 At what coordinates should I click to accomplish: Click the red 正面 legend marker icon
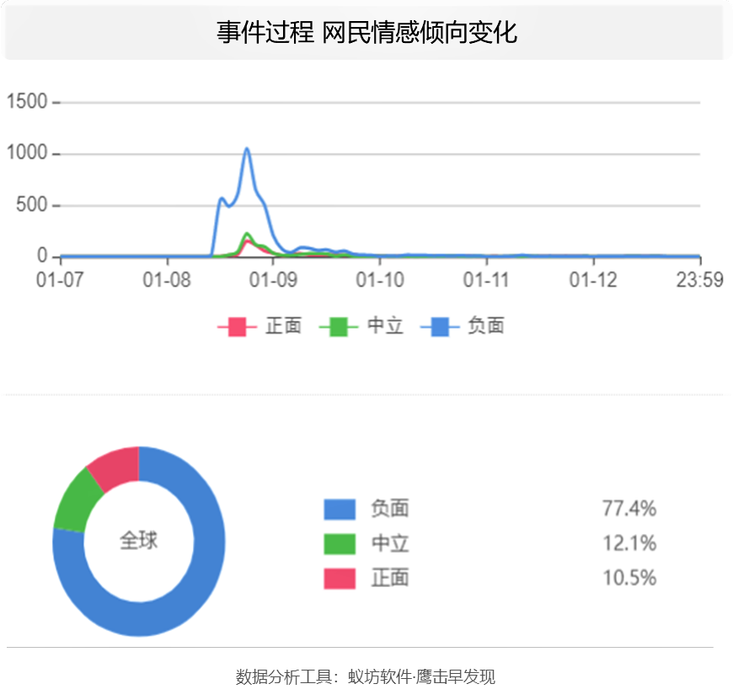click(x=238, y=328)
